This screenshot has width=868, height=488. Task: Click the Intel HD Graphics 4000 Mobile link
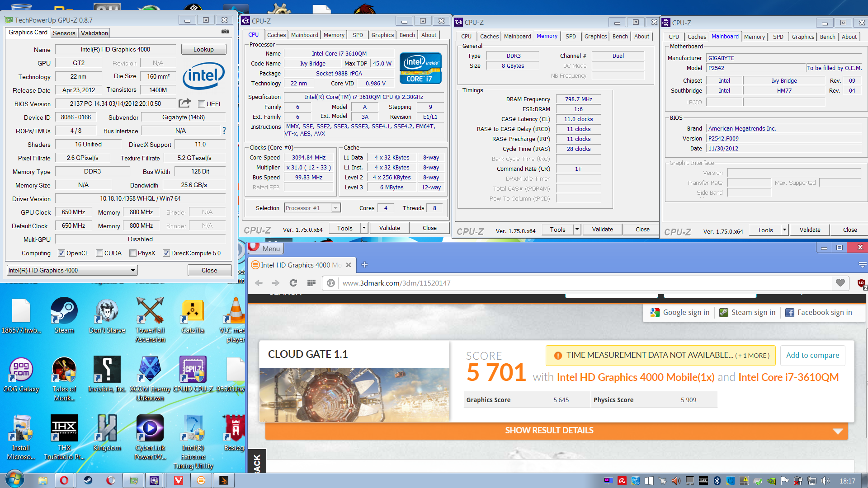[x=635, y=377]
